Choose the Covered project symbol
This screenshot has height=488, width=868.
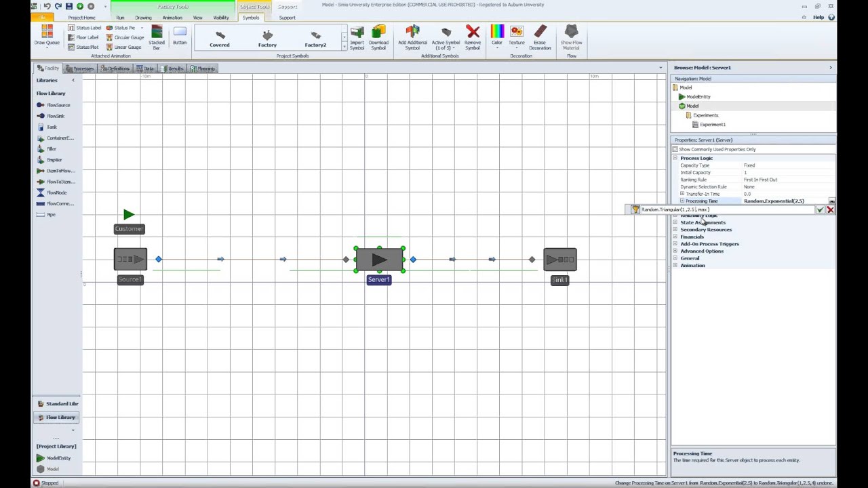coord(220,39)
